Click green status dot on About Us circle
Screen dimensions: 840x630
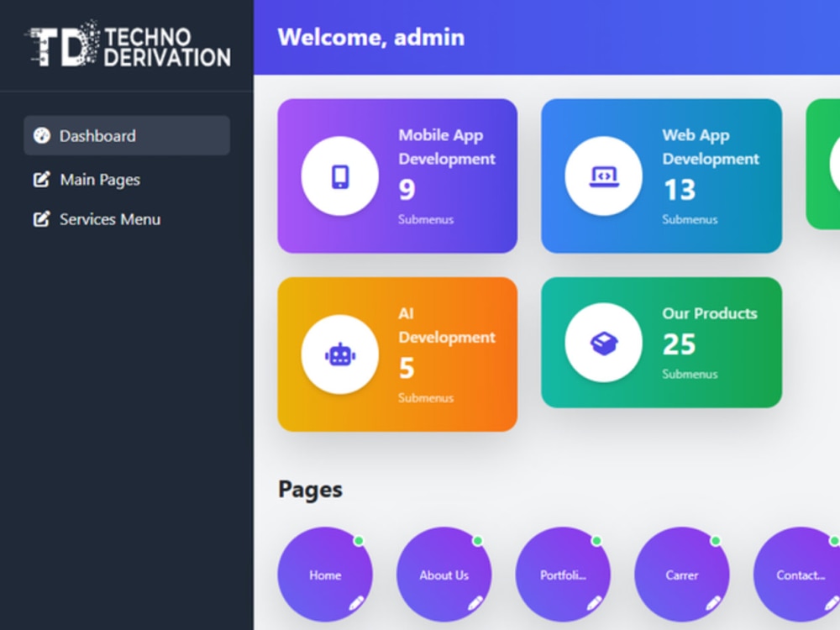pyautogui.click(x=478, y=541)
